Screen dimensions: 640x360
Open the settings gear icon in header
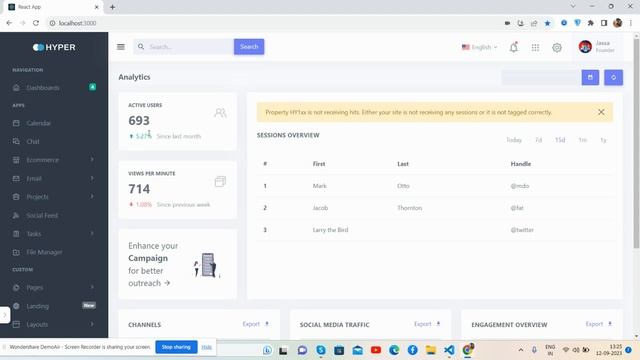click(x=557, y=48)
